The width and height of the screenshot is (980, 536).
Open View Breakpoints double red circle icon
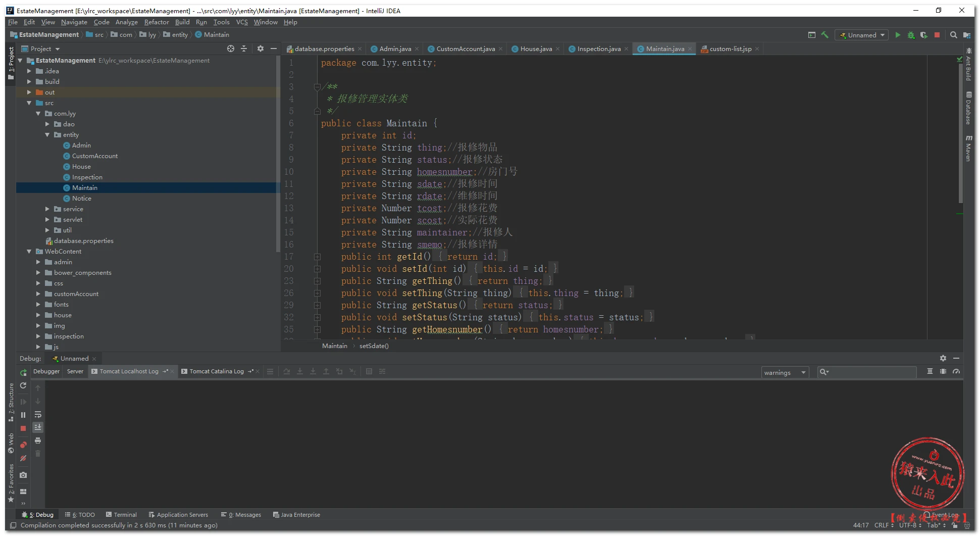[x=23, y=445]
